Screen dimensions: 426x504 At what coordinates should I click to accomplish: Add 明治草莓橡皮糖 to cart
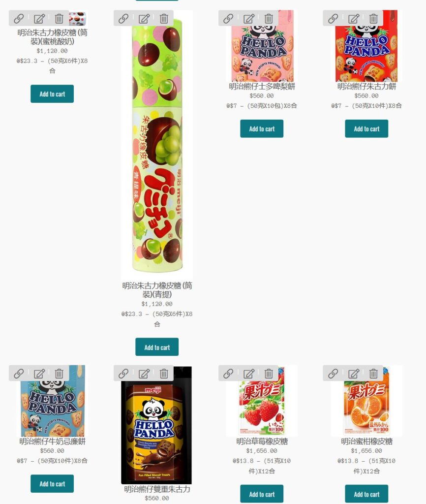[x=262, y=494]
